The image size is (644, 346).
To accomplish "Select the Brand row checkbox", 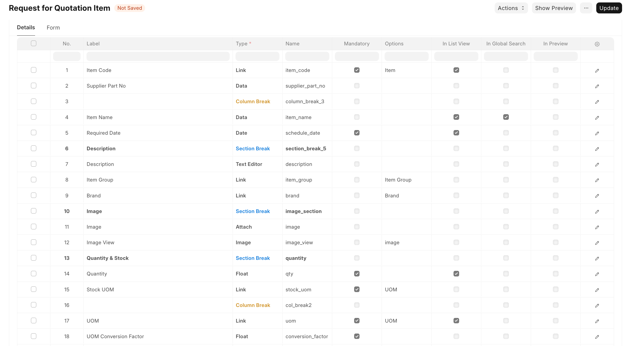I will coord(34,195).
